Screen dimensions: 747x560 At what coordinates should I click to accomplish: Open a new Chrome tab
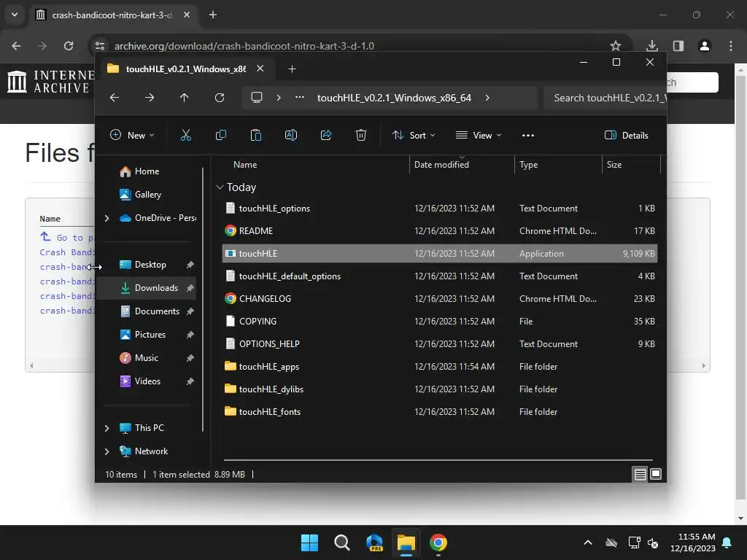[x=213, y=15]
